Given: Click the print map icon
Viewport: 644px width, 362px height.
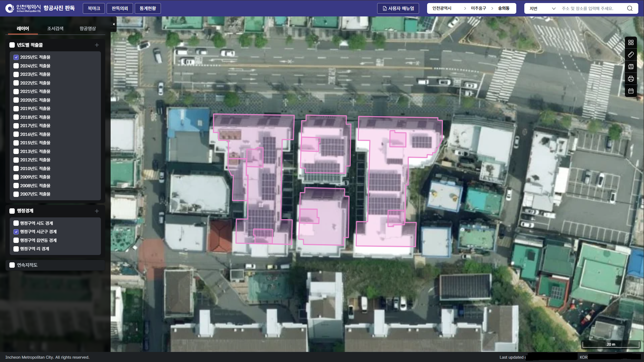Looking at the screenshot, I should pyautogui.click(x=631, y=79).
